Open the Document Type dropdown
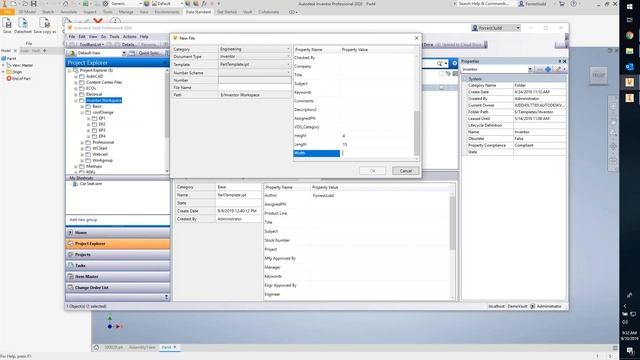Image resolution: width=640 pixels, height=360 pixels. pos(288,57)
